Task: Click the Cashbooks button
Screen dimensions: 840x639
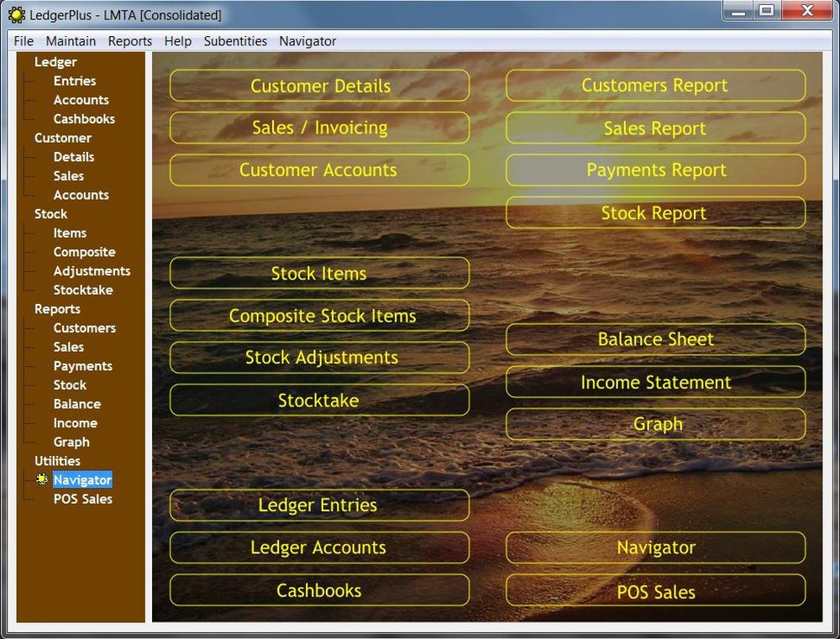Action: [319, 589]
